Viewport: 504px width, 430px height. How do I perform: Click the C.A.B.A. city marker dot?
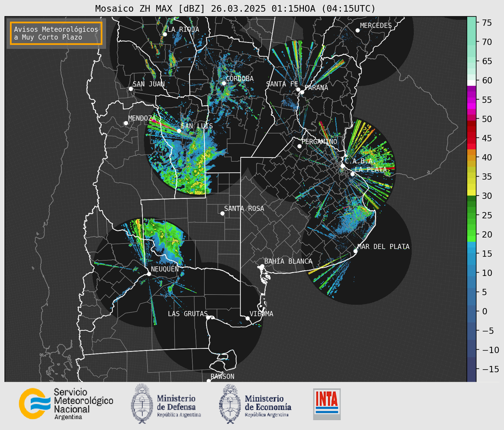pyautogui.click(x=343, y=166)
